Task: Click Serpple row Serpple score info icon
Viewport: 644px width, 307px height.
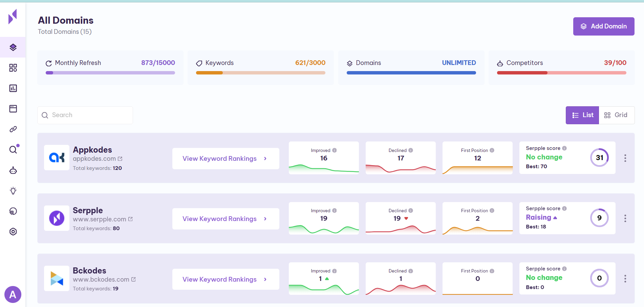Action: [564, 209]
